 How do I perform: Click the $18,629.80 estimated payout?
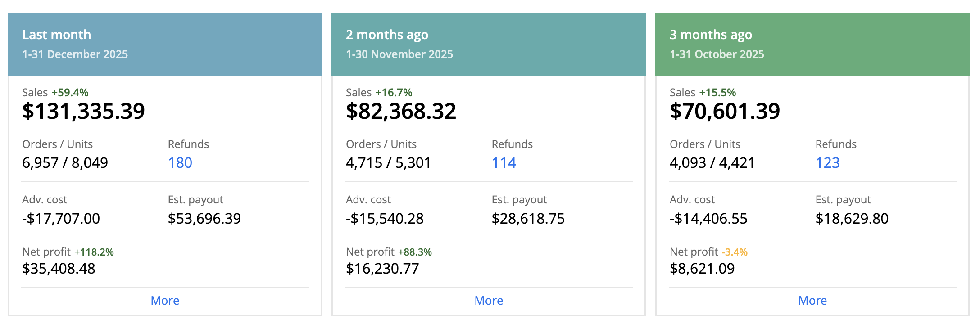coord(852,219)
